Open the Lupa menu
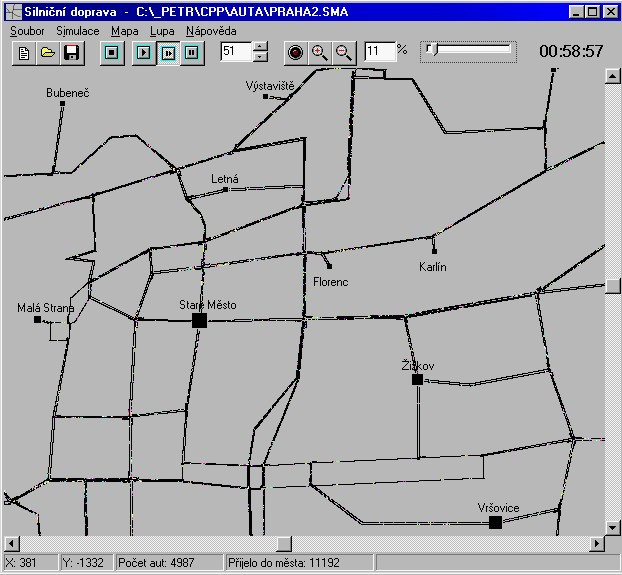 click(x=162, y=31)
